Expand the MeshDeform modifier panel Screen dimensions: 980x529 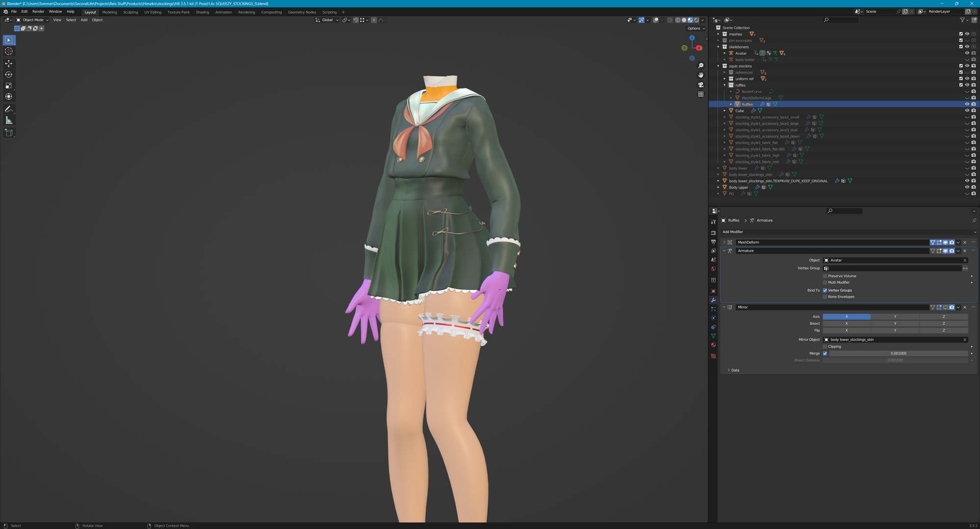(x=724, y=242)
